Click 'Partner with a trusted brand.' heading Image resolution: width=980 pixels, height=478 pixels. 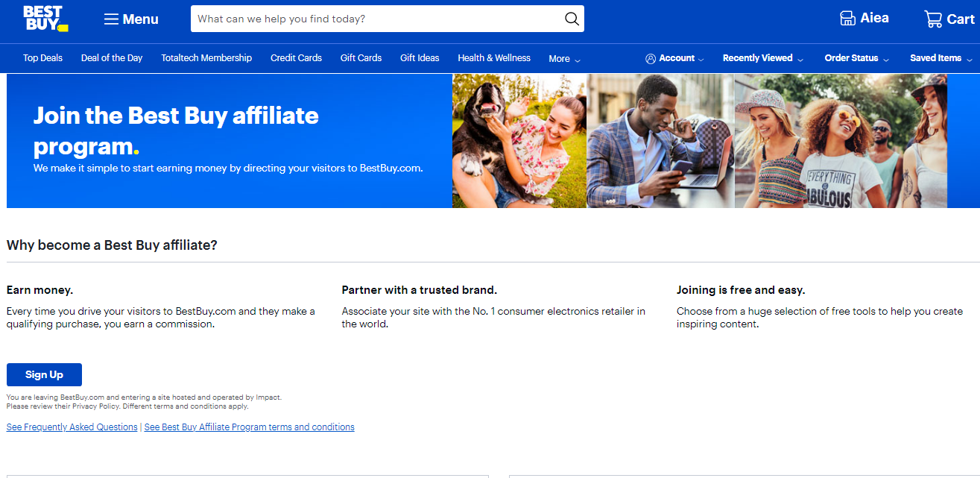(420, 290)
